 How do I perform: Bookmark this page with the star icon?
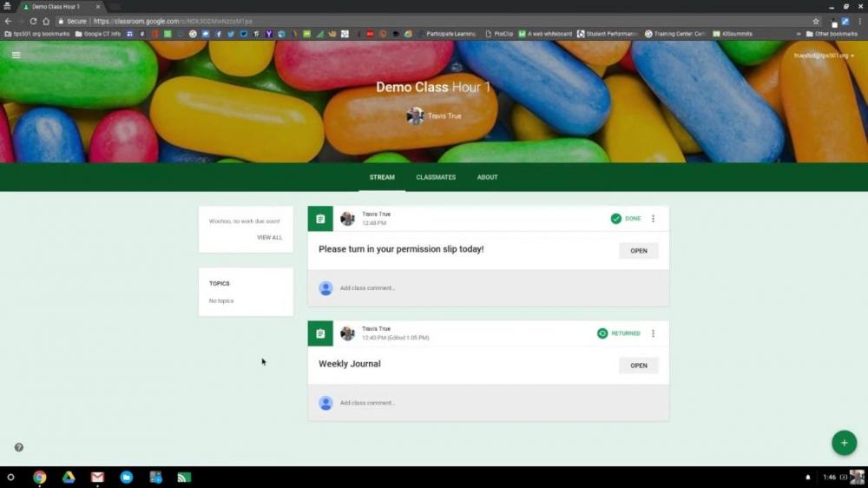point(815,21)
